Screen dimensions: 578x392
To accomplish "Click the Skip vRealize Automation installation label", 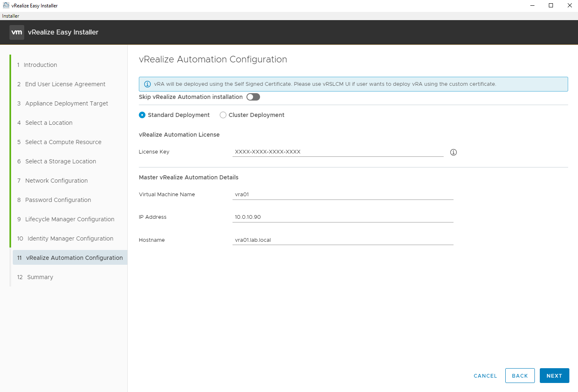I will tap(191, 97).
